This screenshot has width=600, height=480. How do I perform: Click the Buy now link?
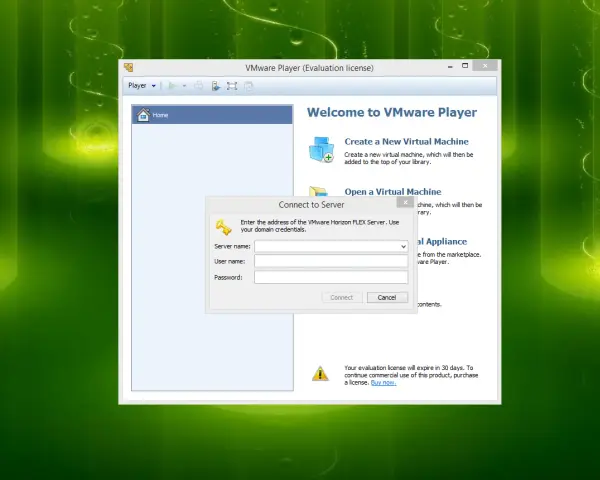click(383, 382)
